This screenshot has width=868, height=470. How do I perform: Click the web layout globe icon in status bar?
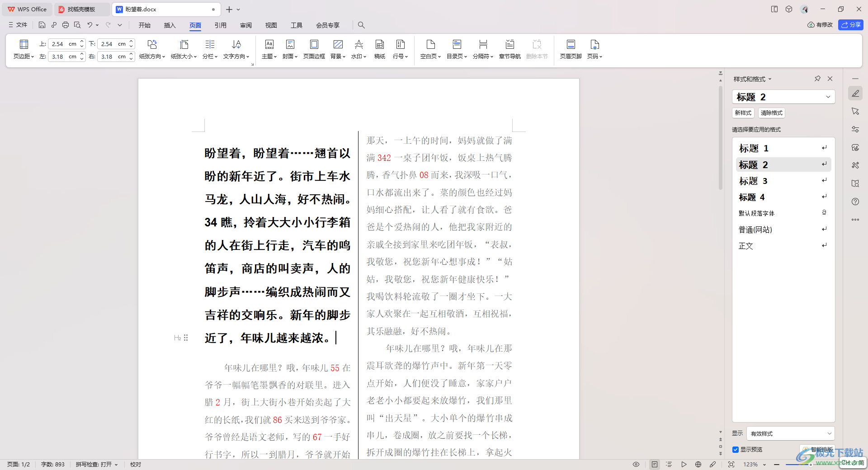(698, 464)
